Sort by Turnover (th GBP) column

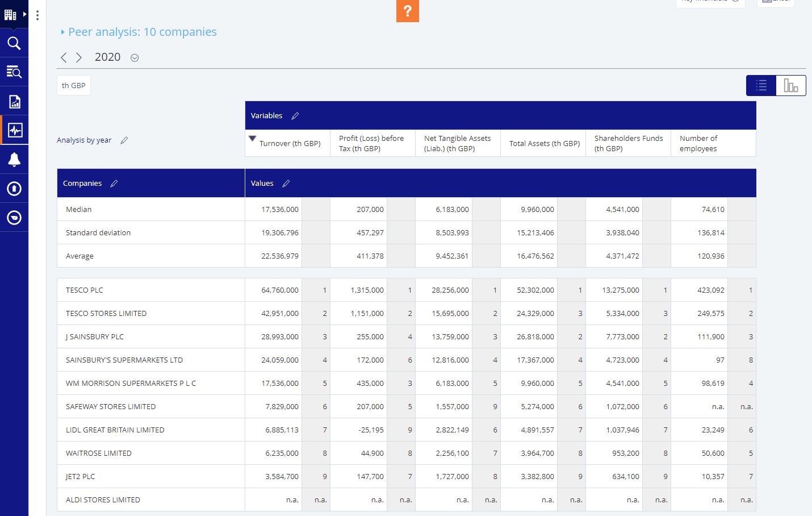(289, 144)
